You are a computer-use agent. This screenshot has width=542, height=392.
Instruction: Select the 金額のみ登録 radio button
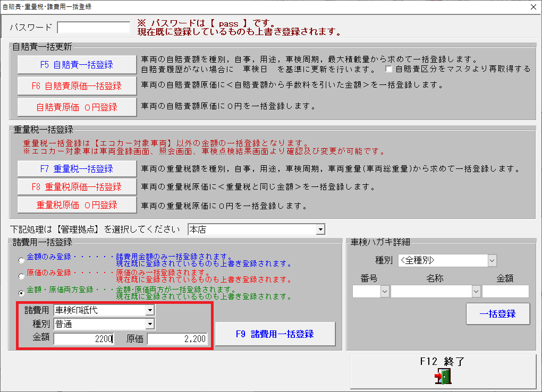click(21, 260)
